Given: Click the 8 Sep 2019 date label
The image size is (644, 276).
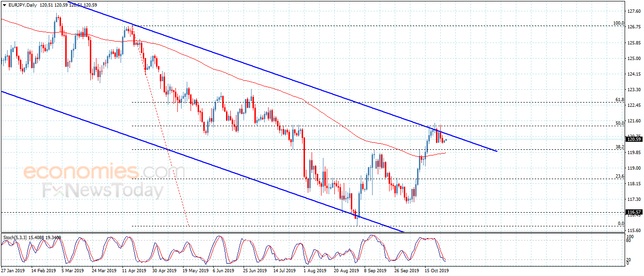Looking at the screenshot, I should pos(376,271).
